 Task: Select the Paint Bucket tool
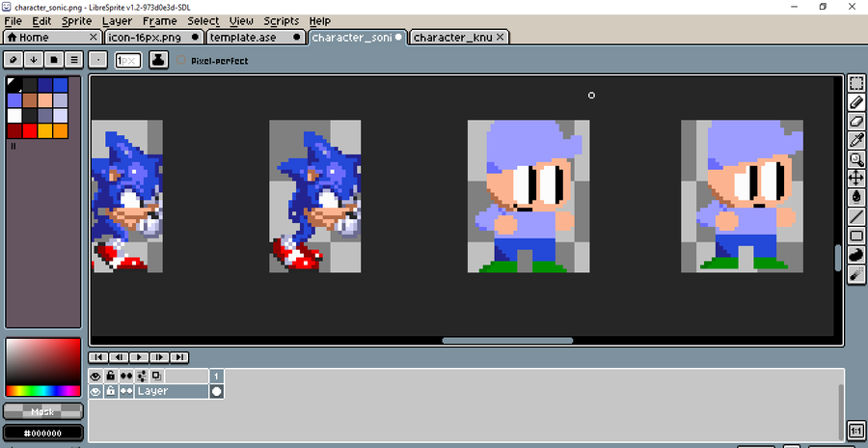tap(856, 197)
